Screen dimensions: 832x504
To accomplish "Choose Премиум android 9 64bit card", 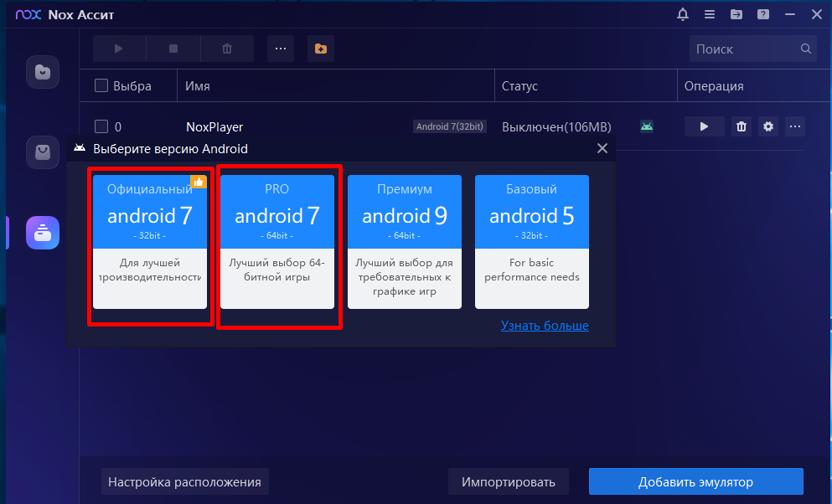I will (x=405, y=242).
